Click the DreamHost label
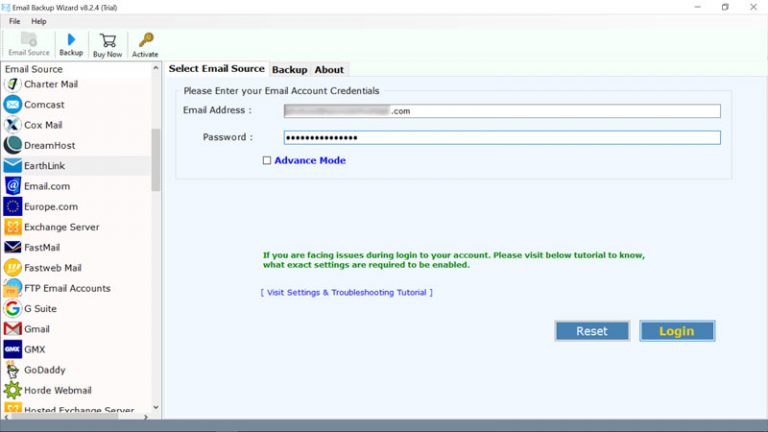This screenshot has width=768, height=432. coord(49,145)
